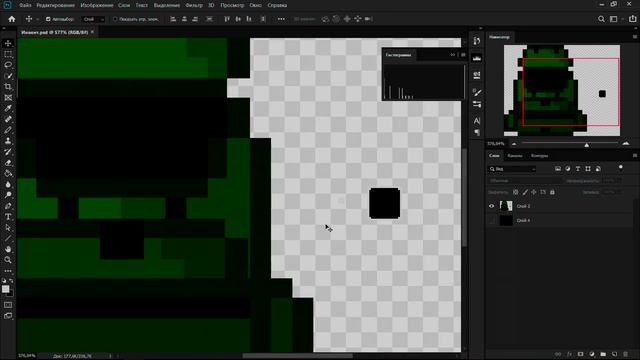Open the Character panel icon
Screen dimensions: 640x360
[x=477, y=121]
